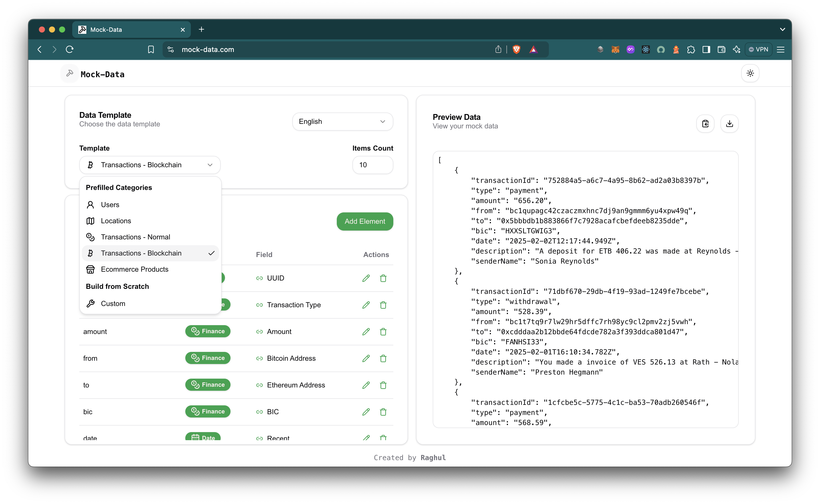
Task: Toggle the light/dark theme sun icon
Action: click(x=750, y=73)
